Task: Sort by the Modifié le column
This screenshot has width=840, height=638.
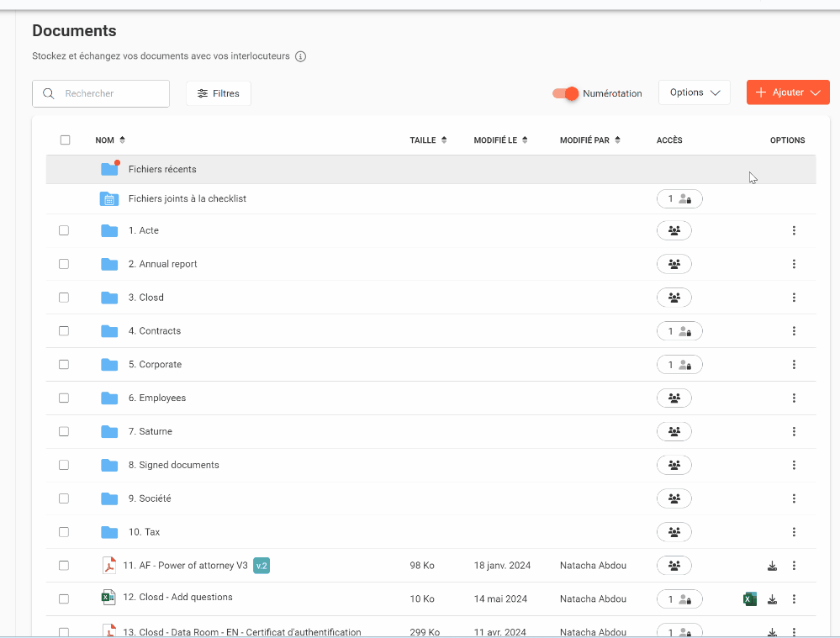Action: pos(500,140)
